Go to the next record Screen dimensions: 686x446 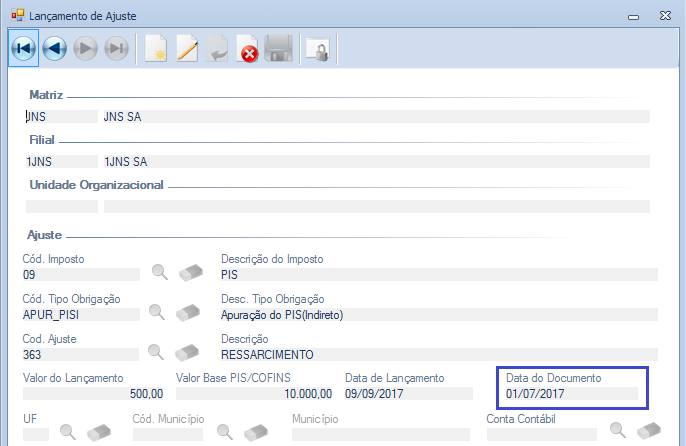(x=85, y=48)
